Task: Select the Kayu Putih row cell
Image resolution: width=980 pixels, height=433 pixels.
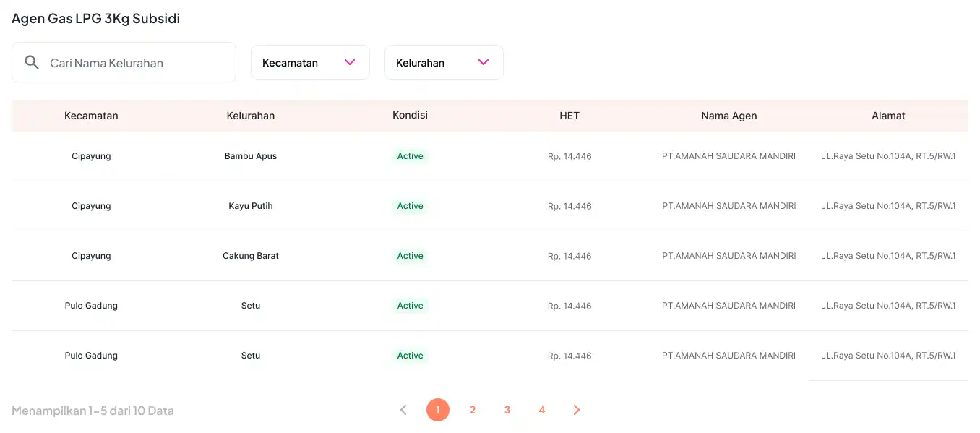Action: [x=251, y=206]
